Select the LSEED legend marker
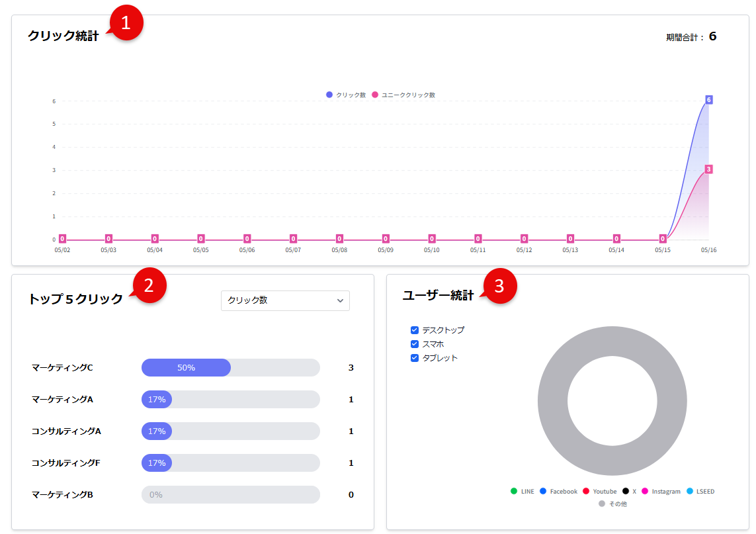 (689, 492)
